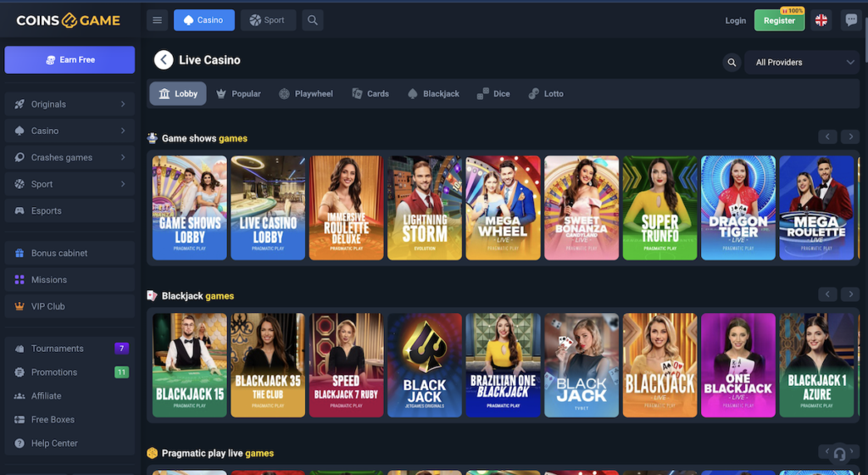Switch to the Lotto tab

[546, 93]
